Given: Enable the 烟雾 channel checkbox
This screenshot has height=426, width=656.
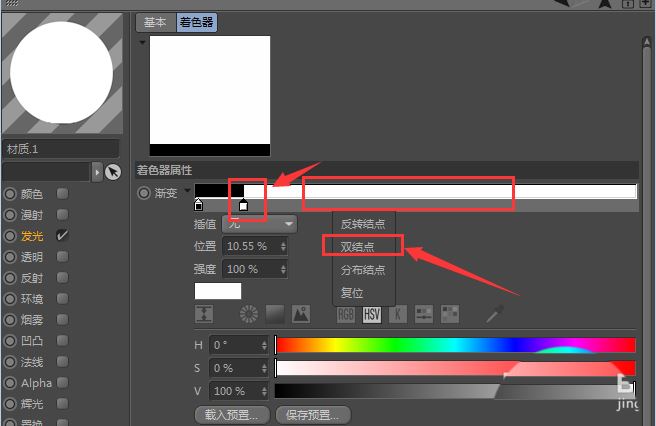Looking at the screenshot, I should click(62, 319).
